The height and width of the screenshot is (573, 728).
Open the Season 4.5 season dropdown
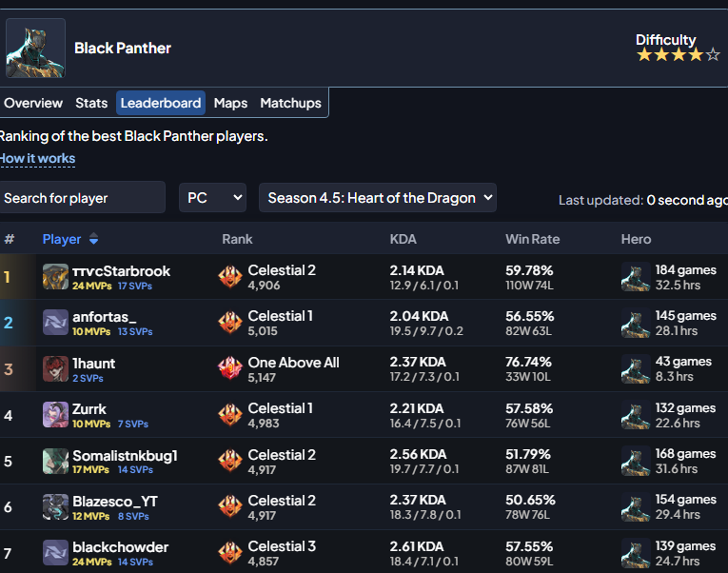378,197
